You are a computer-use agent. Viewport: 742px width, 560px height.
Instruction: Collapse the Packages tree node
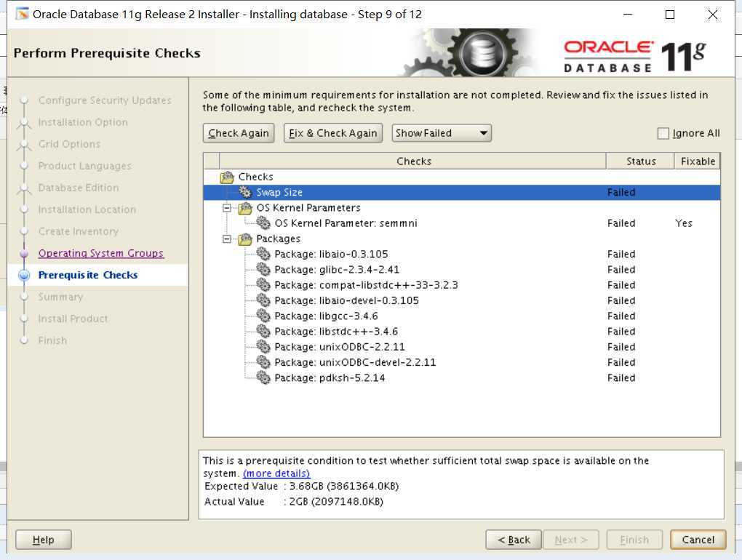(227, 239)
